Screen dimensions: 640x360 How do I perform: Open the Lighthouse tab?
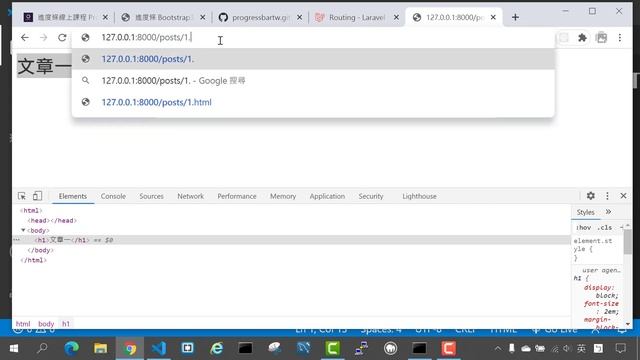[419, 196]
